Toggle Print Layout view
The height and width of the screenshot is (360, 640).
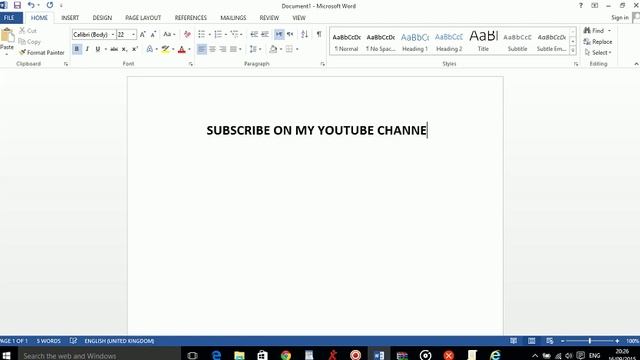(531, 341)
